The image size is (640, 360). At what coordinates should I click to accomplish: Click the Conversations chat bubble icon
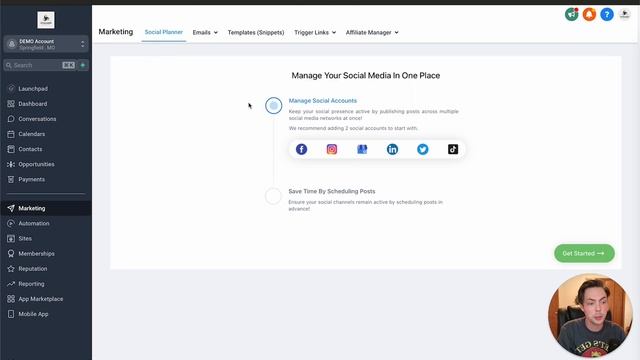pos(11,119)
